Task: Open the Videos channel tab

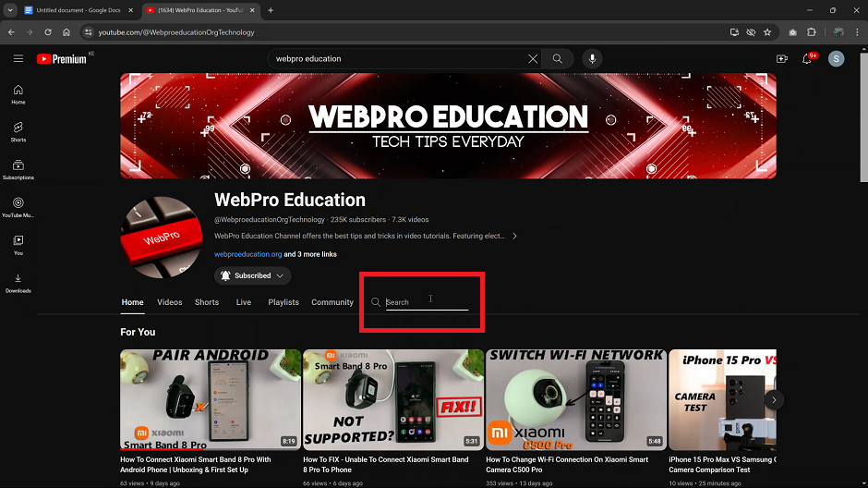Action: pos(169,302)
